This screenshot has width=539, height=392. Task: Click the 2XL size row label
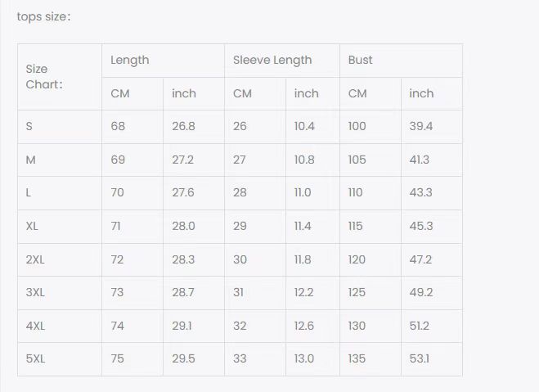point(34,259)
